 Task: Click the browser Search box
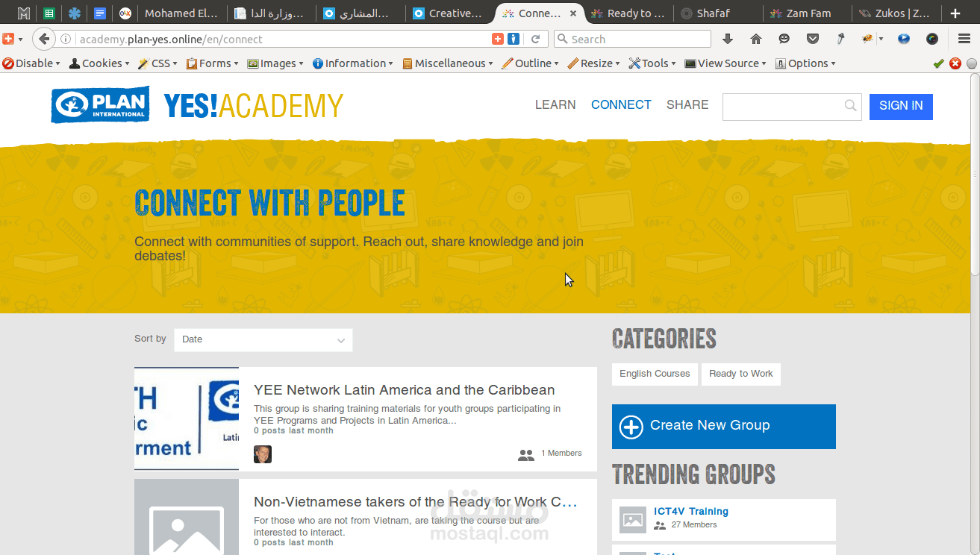[632, 39]
